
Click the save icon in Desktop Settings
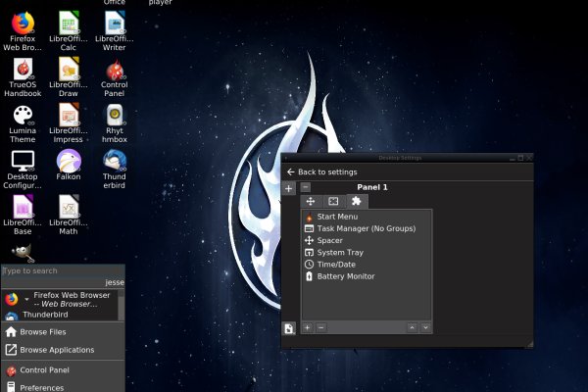[x=289, y=328]
